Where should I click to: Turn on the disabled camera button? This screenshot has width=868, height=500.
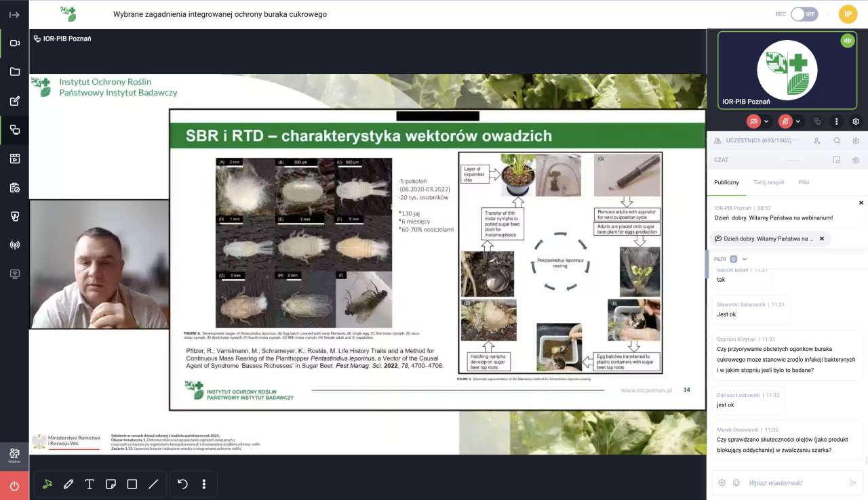[753, 121]
